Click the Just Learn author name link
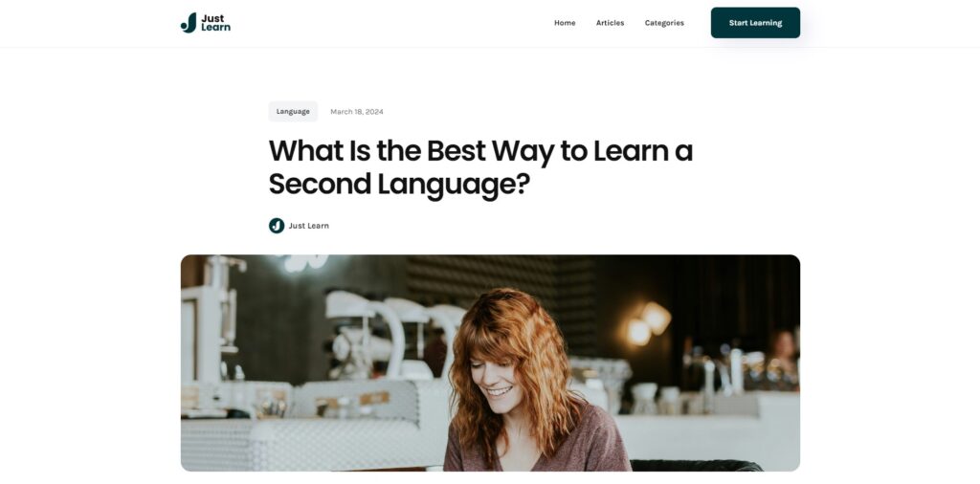This screenshot has height=484, width=980. point(309,226)
